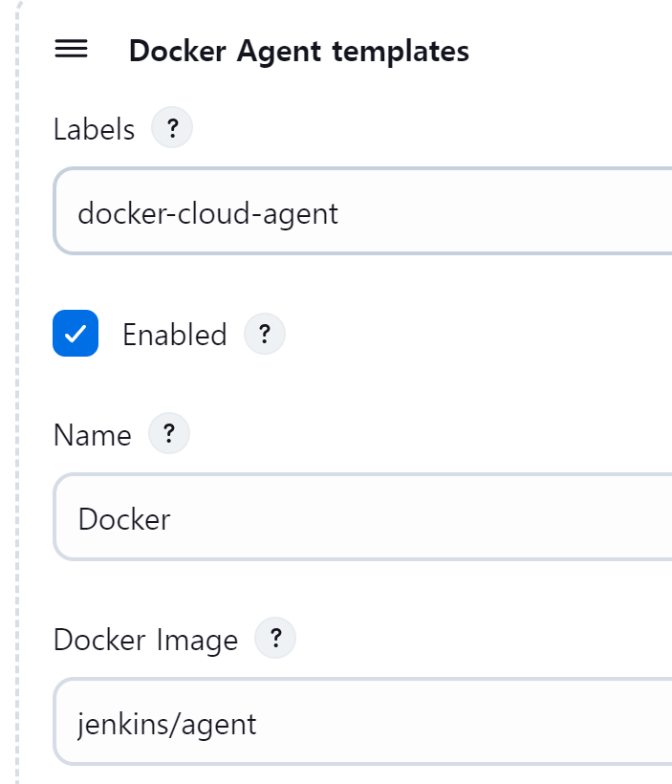672x784 pixels.
Task: Focus the Docker Image input field
Action: pos(362,722)
